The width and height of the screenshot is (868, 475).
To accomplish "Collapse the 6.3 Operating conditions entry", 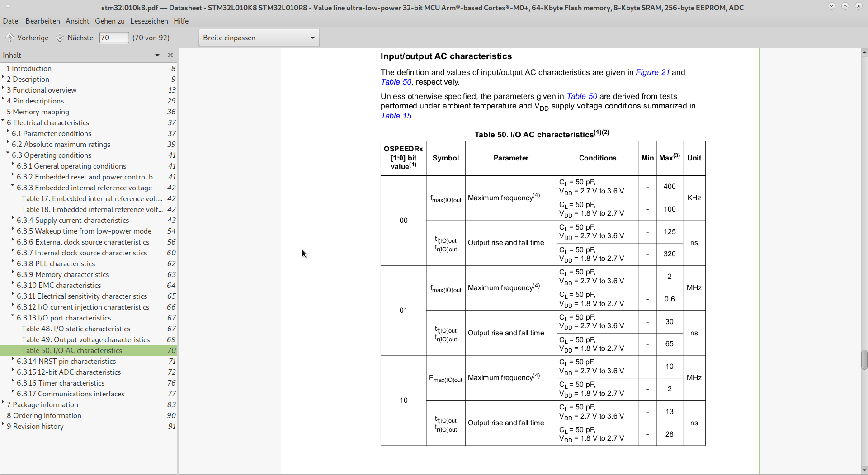I will point(8,153).
